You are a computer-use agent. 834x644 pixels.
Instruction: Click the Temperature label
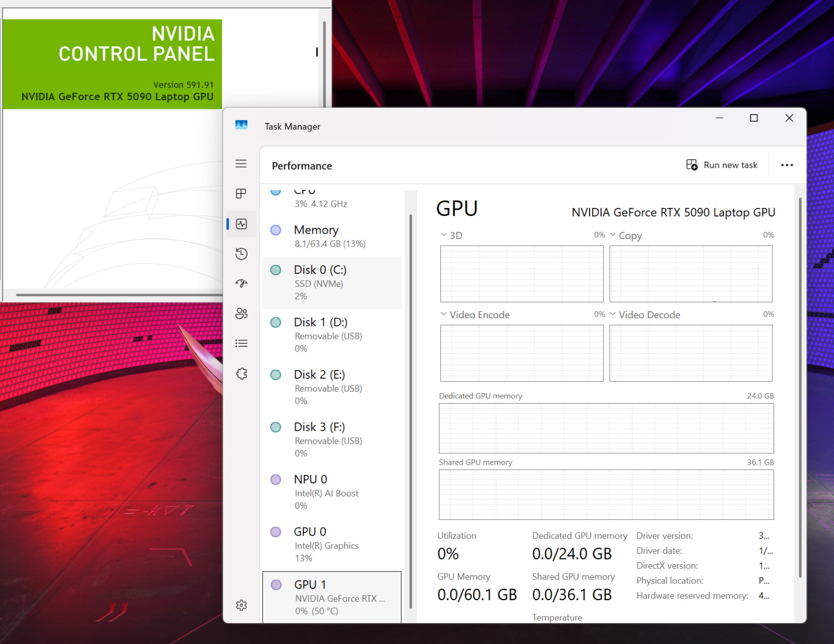pyautogui.click(x=557, y=617)
